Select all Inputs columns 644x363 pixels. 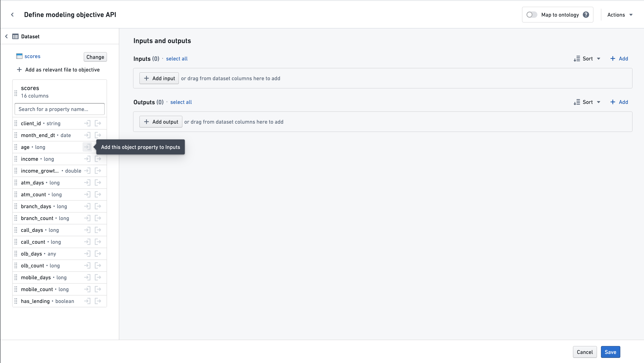(177, 58)
